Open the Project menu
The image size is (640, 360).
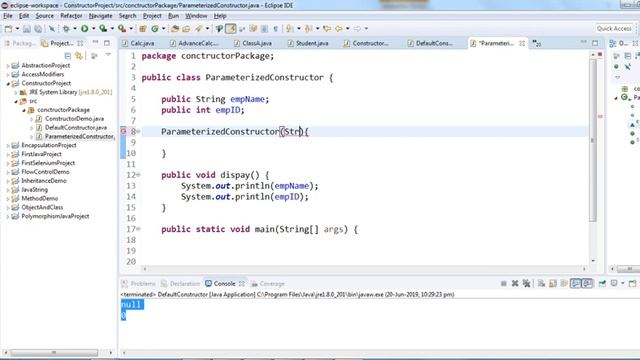click(152, 16)
